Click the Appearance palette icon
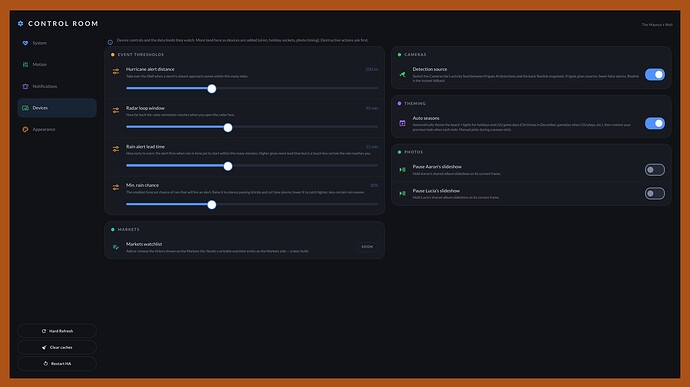This screenshot has width=690, height=387. click(x=25, y=129)
